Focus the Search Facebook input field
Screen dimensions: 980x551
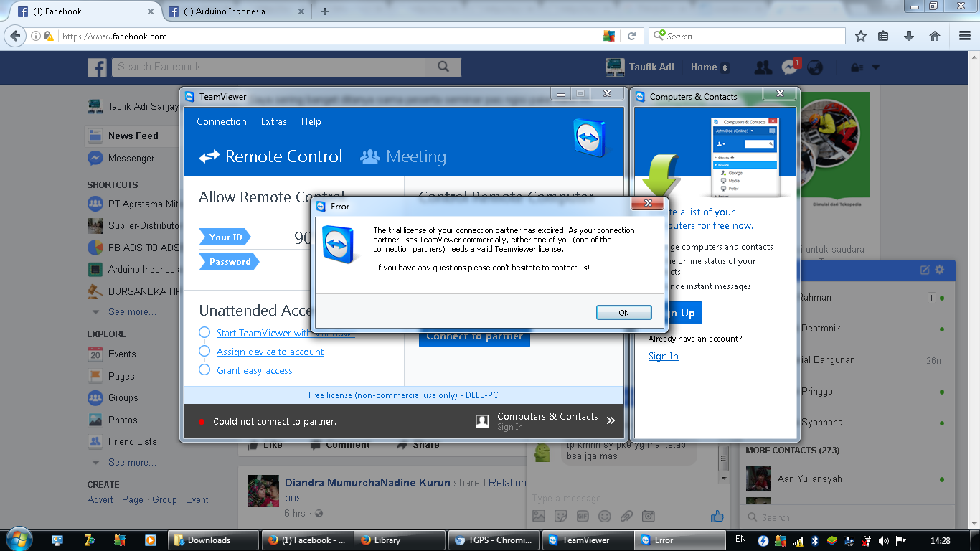(x=269, y=67)
